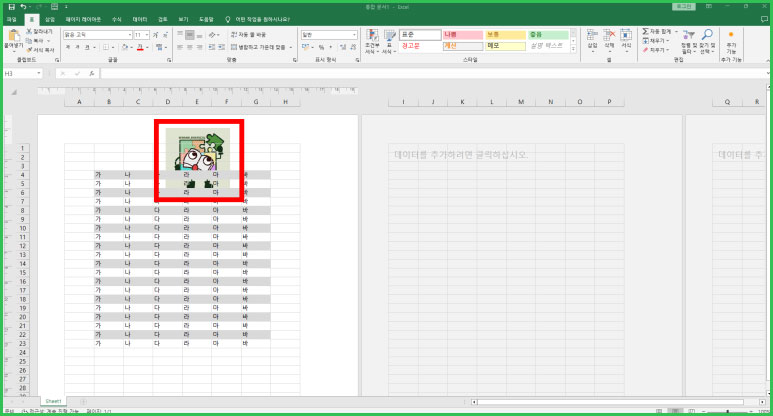Decrease font size with the smaller 가 icon

pyautogui.click(x=165, y=35)
